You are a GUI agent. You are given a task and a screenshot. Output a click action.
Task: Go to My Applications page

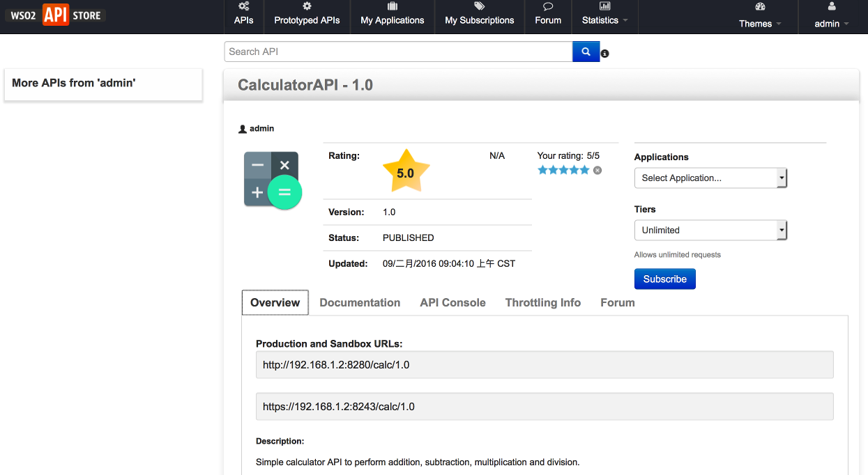coord(392,15)
